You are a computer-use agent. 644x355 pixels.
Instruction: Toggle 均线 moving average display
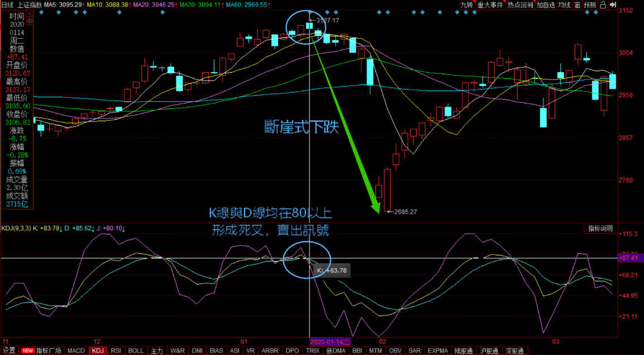tap(565, 5)
